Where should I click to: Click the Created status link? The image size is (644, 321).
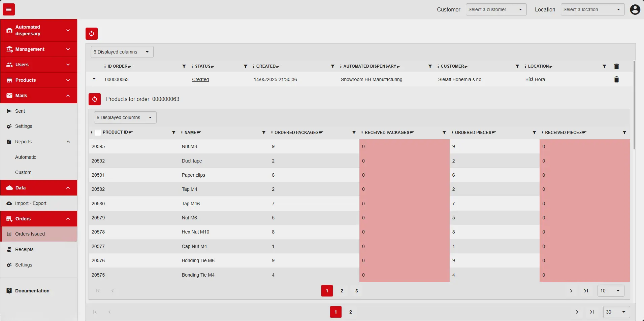click(x=200, y=80)
